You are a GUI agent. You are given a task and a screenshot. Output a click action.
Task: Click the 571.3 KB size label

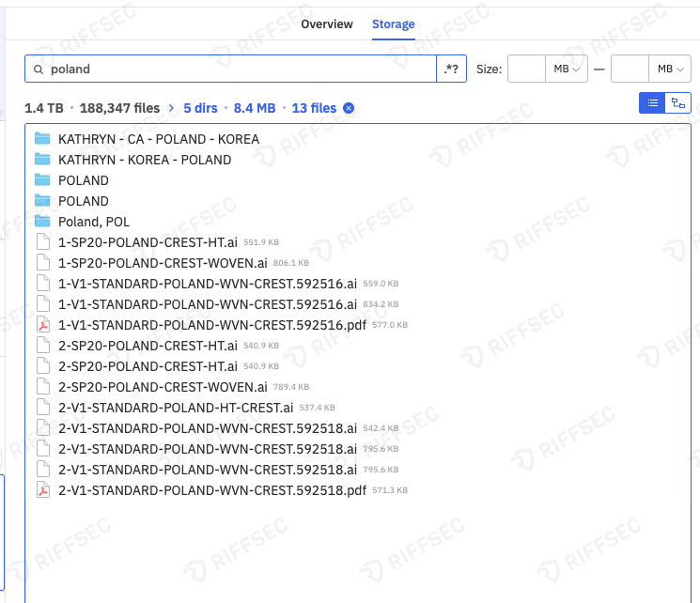390,490
